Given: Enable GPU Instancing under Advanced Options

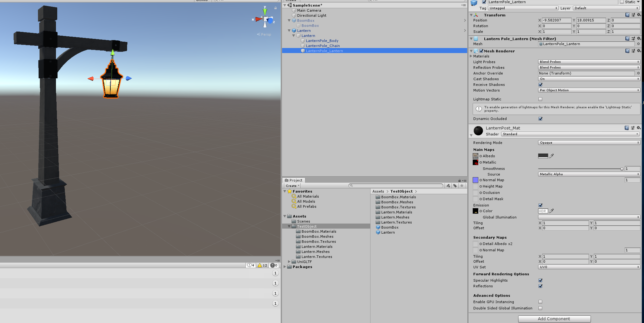Looking at the screenshot, I should [x=540, y=302].
